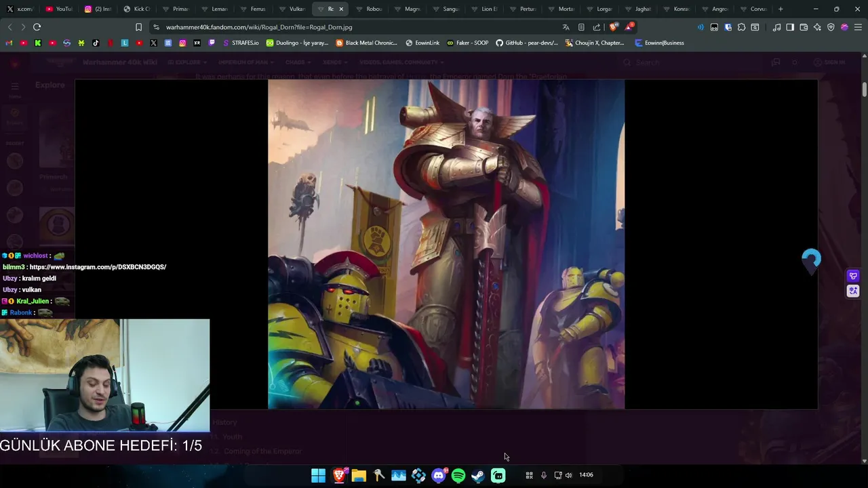The width and height of the screenshot is (868, 488).
Task: Open a new browser tab
Action: [781, 9]
